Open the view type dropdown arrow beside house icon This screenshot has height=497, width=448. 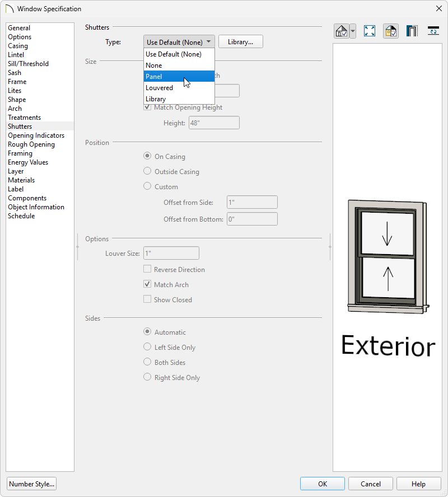click(353, 31)
